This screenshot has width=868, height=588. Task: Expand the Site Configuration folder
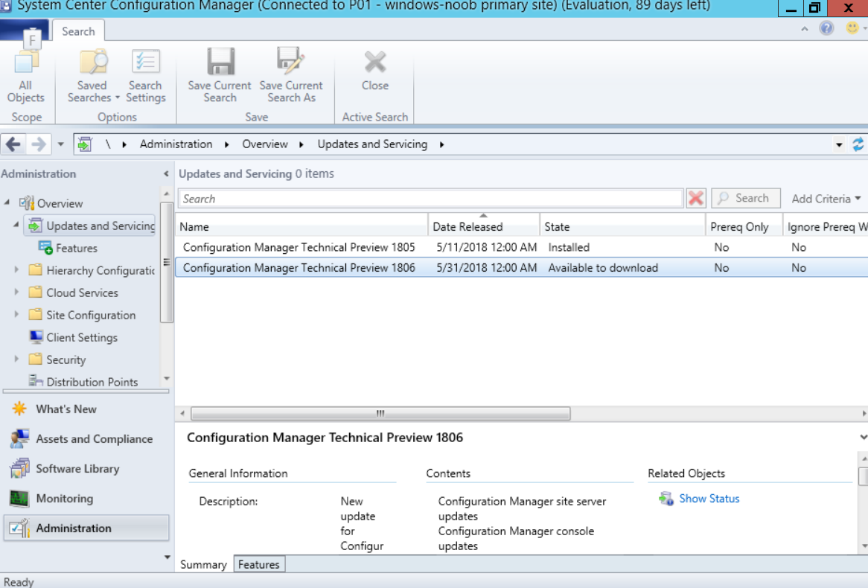(16, 315)
